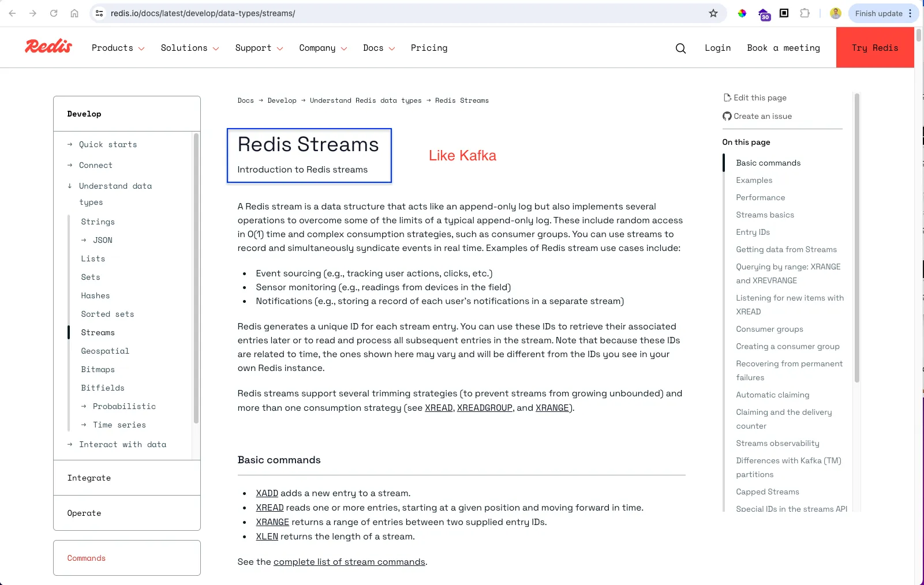Open the XLEN command link

[267, 537]
